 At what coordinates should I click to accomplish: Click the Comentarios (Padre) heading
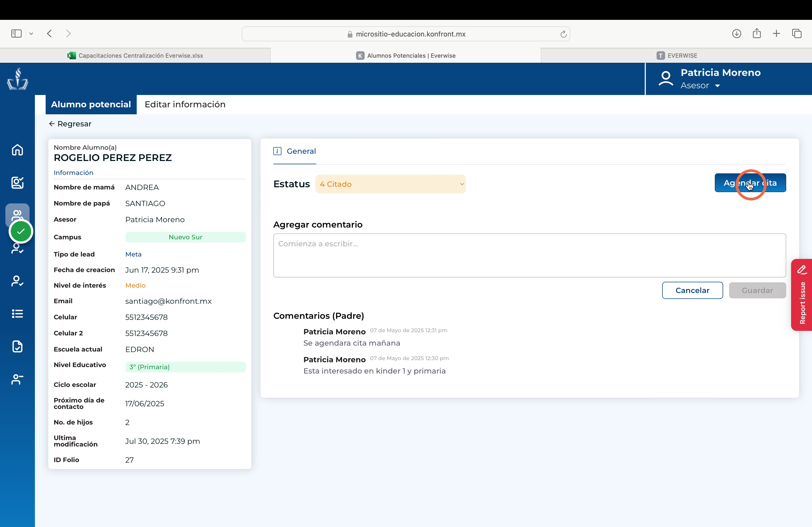tap(319, 316)
